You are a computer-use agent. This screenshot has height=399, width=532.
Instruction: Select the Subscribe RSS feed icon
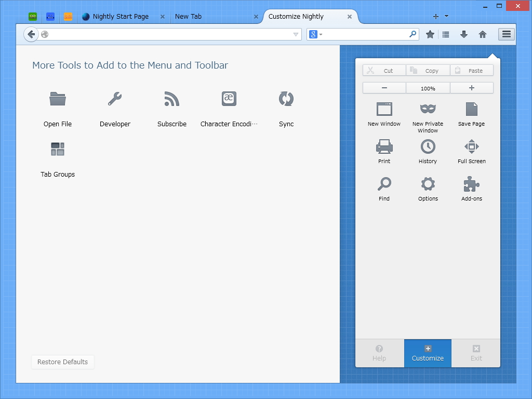pos(171,99)
